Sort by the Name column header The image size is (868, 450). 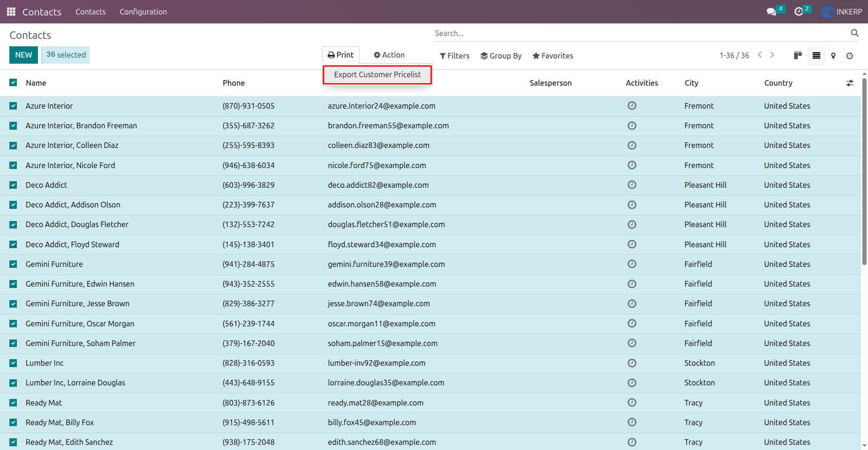[36, 83]
